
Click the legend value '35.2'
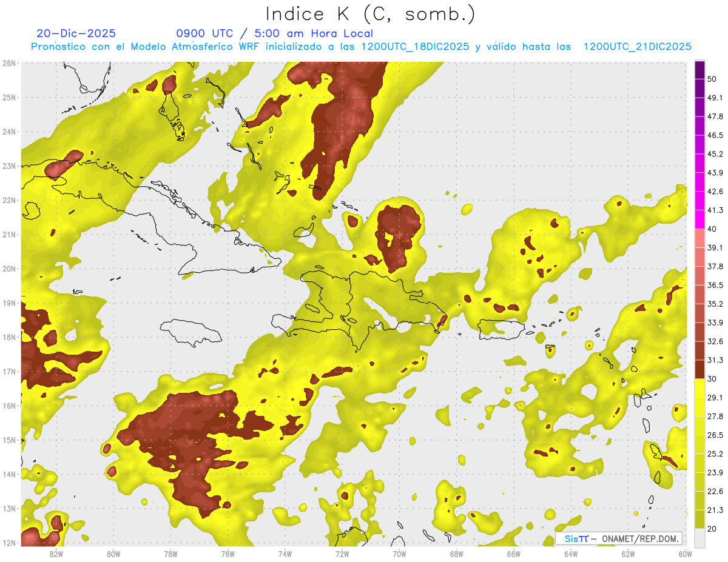tap(715, 304)
